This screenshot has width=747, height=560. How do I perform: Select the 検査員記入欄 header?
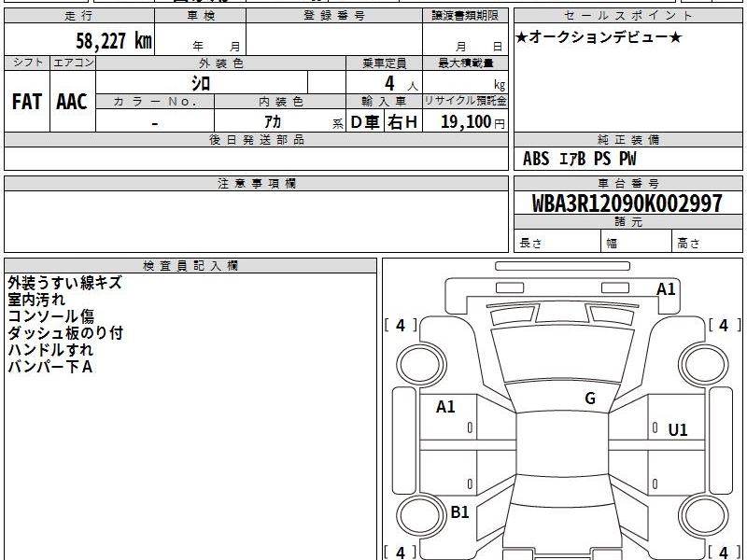[x=190, y=266]
